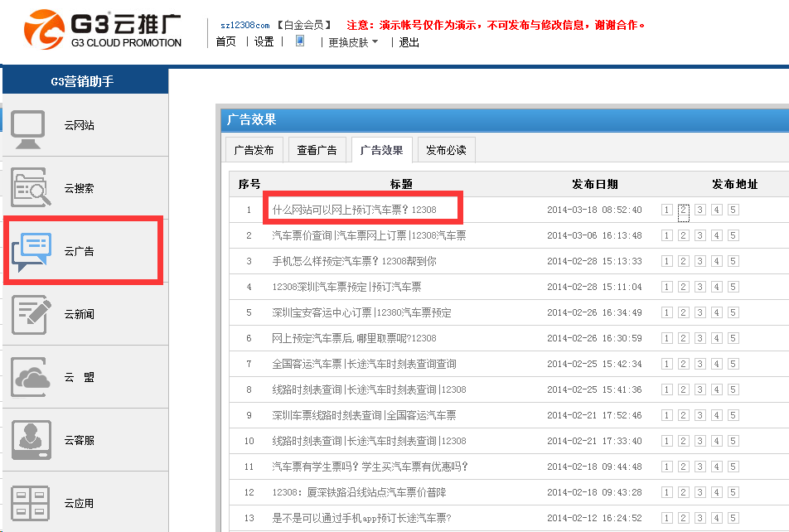Open the 云应用 grid icon
The height and width of the screenshot is (532, 789).
[x=31, y=503]
